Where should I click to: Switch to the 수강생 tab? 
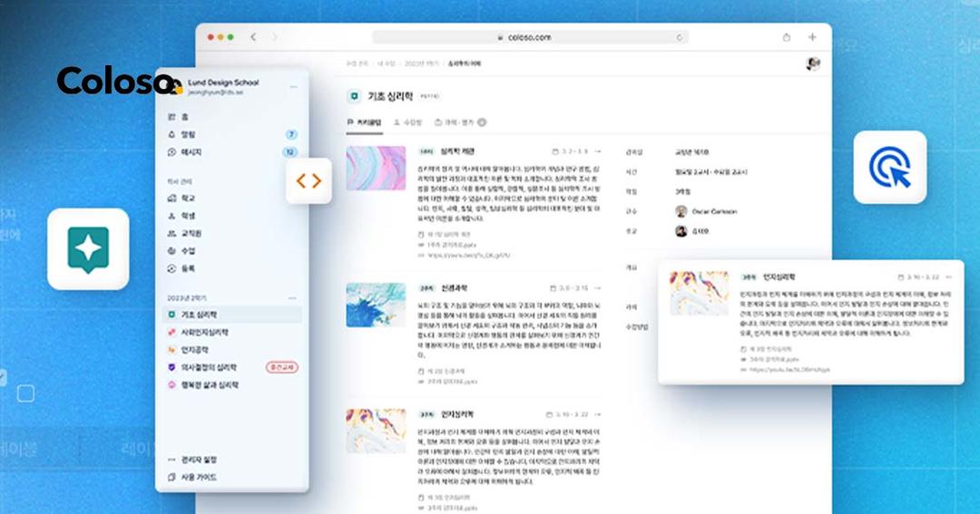(408, 122)
